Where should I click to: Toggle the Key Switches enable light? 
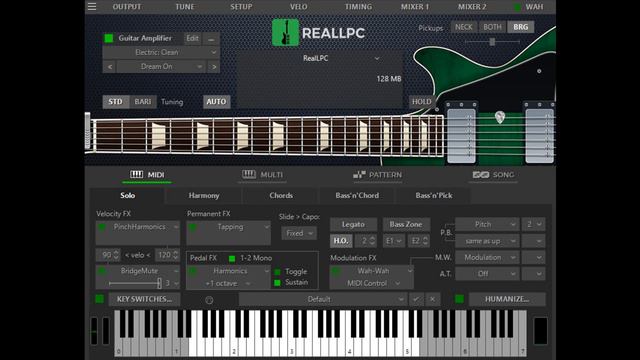tap(99, 299)
